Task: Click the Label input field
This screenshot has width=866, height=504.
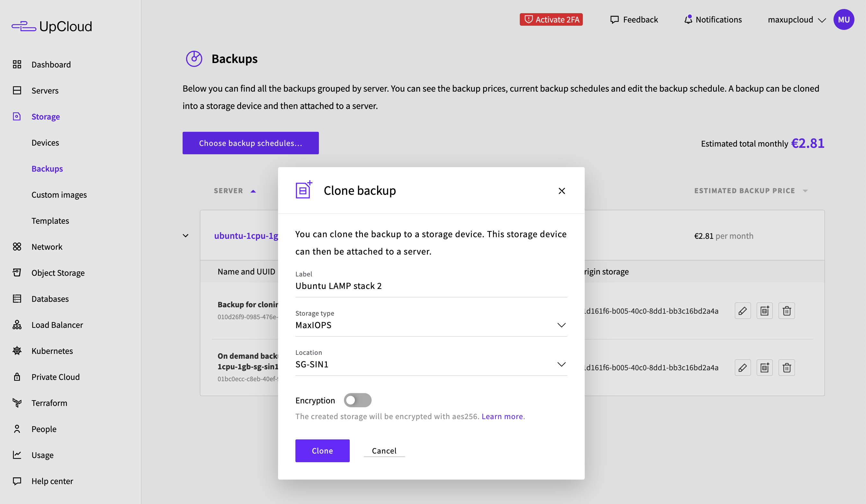Action: (431, 285)
